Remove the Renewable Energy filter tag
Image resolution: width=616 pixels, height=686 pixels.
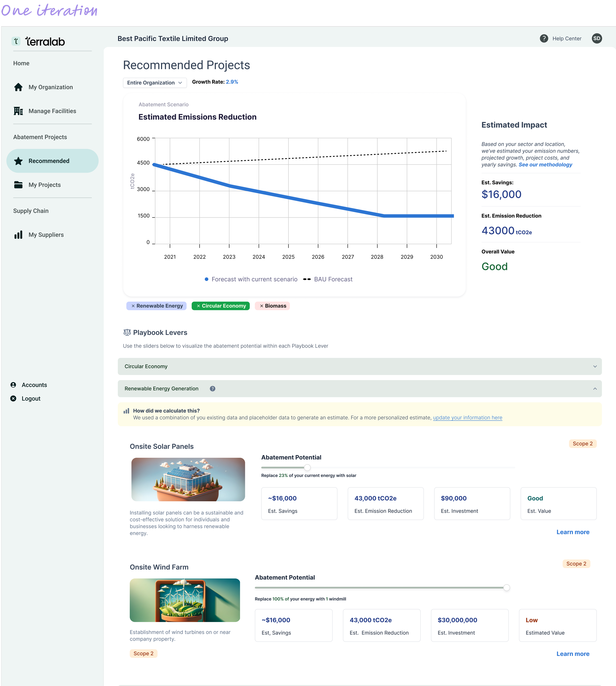pyautogui.click(x=133, y=306)
